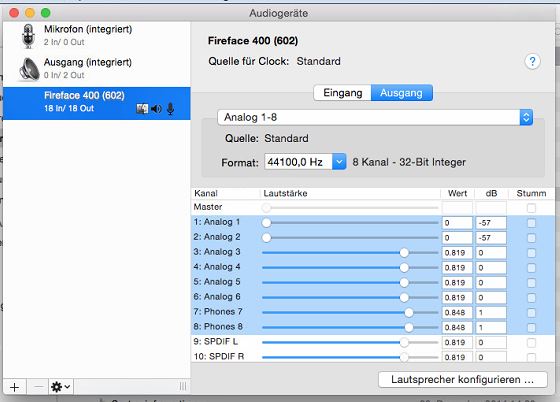Close the Audiogeräte window

point(14,13)
